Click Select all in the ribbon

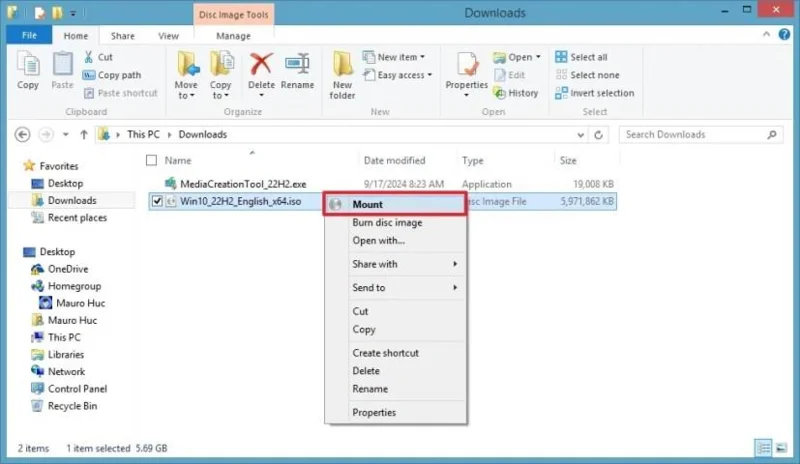coord(582,57)
